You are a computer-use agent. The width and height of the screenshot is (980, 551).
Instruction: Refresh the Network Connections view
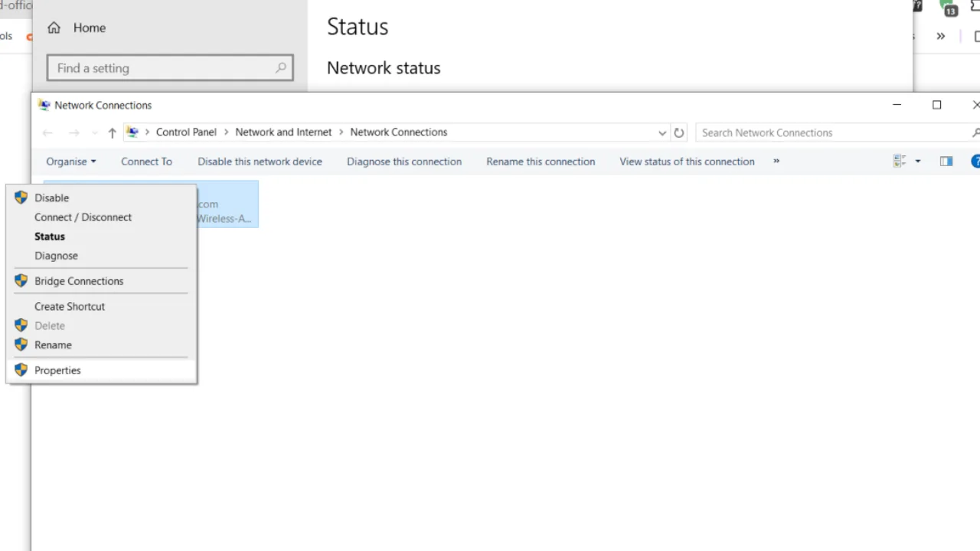pyautogui.click(x=678, y=132)
